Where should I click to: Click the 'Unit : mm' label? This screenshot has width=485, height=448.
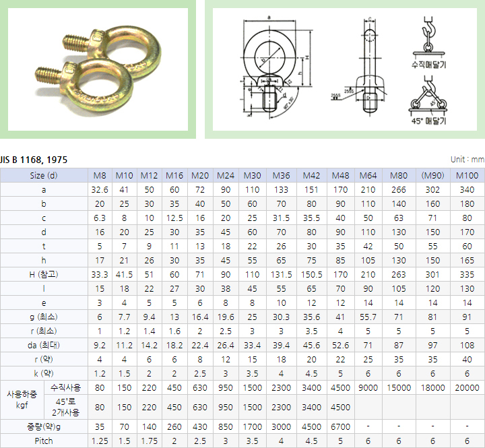(467, 160)
